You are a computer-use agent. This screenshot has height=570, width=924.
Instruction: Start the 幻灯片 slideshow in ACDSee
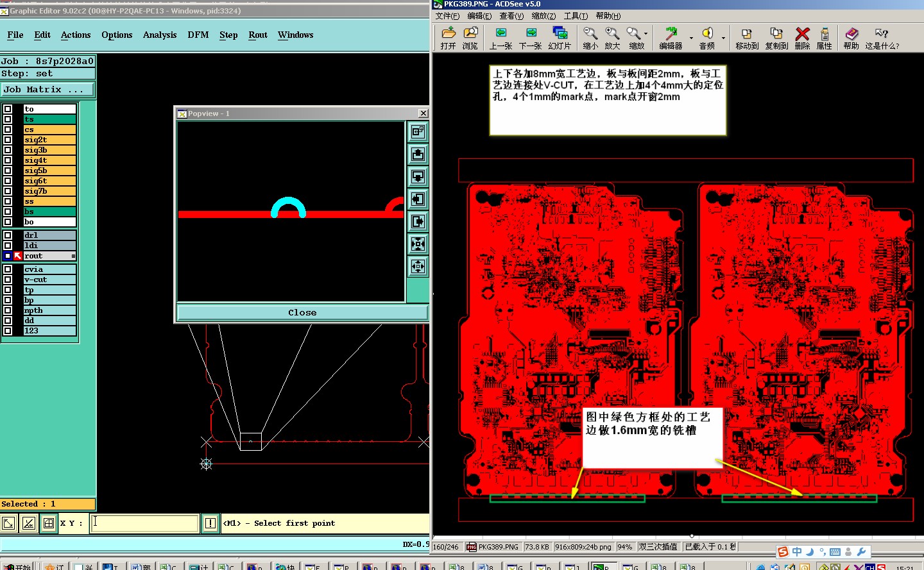point(560,33)
